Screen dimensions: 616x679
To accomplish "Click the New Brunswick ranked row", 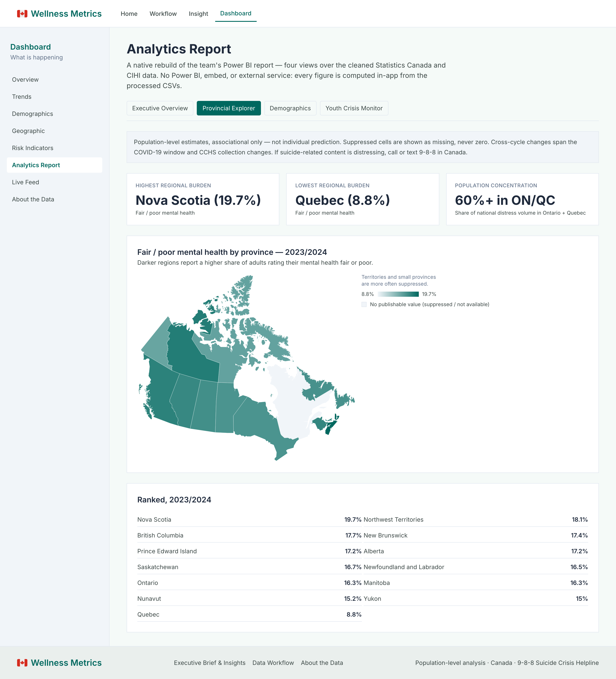I will click(x=476, y=535).
